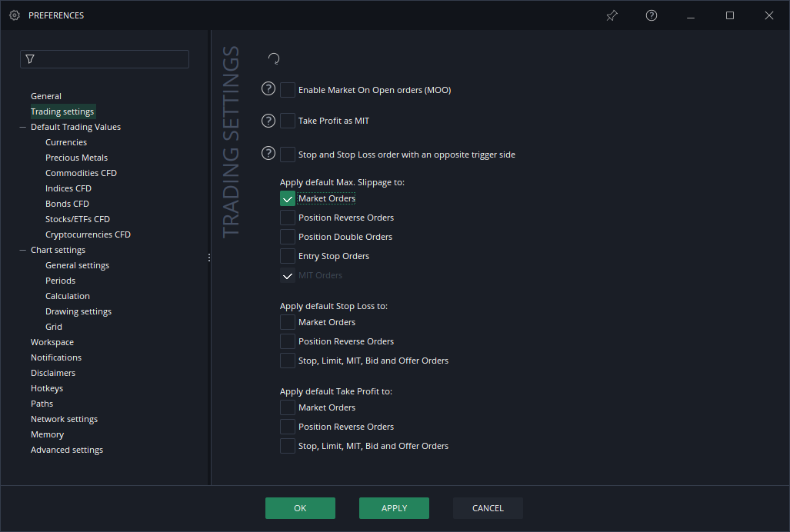Screen dimensions: 790x532
Task: Open Periods chart settings
Action: coord(61,281)
